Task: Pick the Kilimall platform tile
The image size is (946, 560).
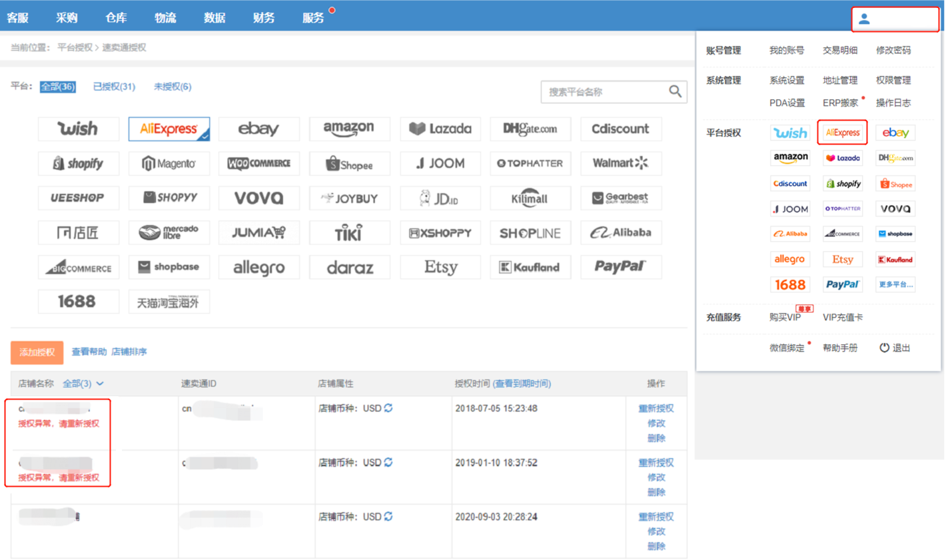Action: (530, 198)
